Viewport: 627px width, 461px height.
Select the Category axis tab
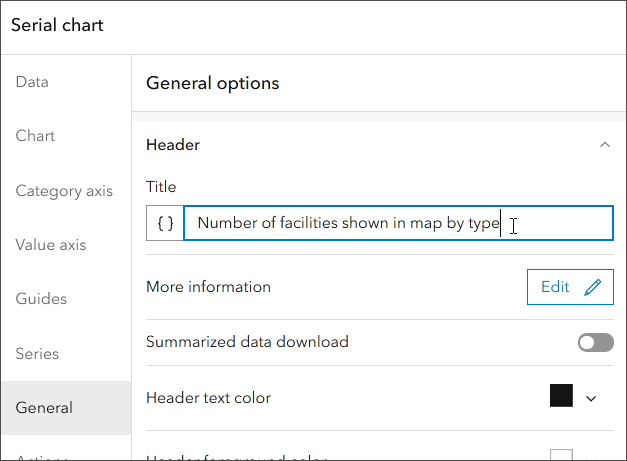[x=64, y=191]
